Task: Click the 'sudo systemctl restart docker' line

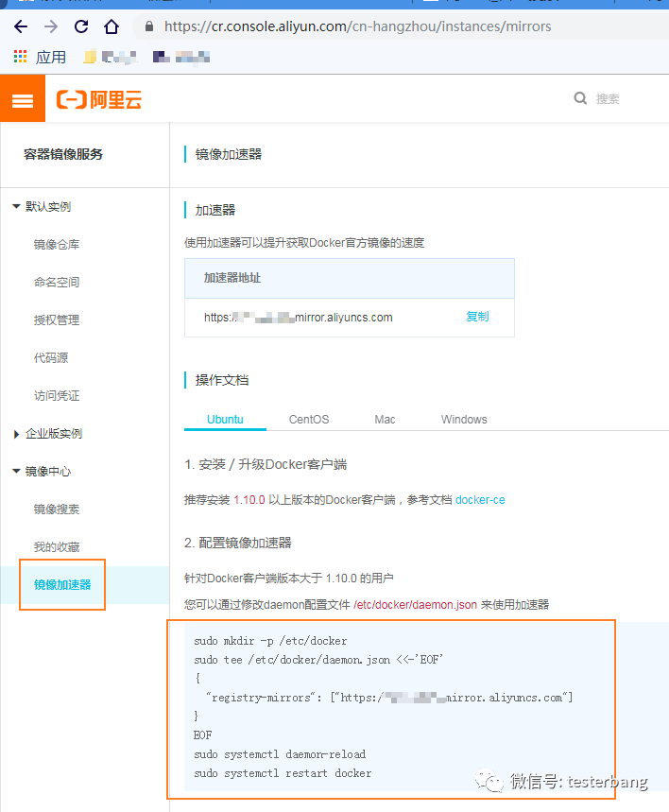Action: pyautogui.click(x=283, y=773)
